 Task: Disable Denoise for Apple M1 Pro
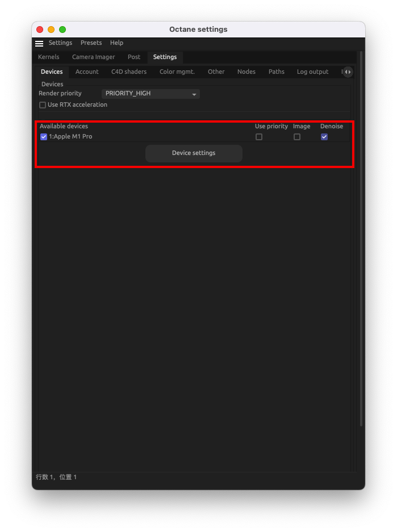(x=324, y=137)
